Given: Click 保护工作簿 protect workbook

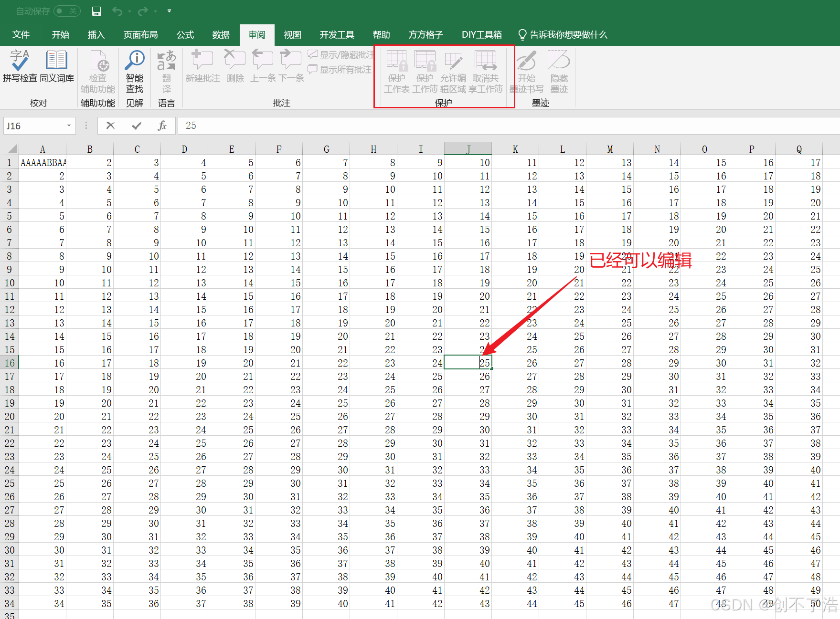Looking at the screenshot, I should coord(425,72).
